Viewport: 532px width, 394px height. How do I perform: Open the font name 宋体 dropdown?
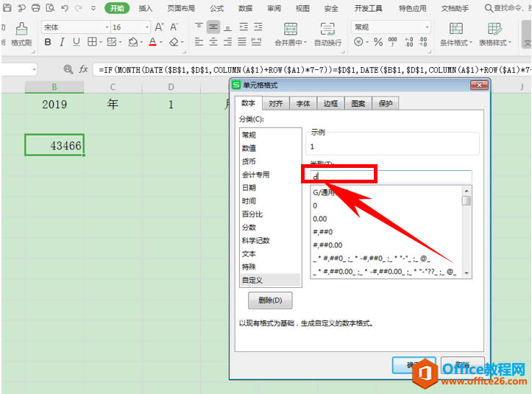click(107, 27)
